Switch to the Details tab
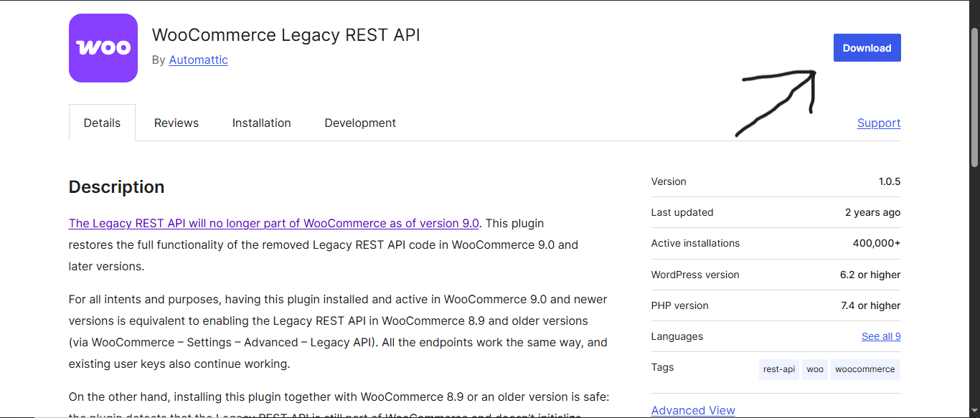The image size is (980, 418). [x=102, y=123]
